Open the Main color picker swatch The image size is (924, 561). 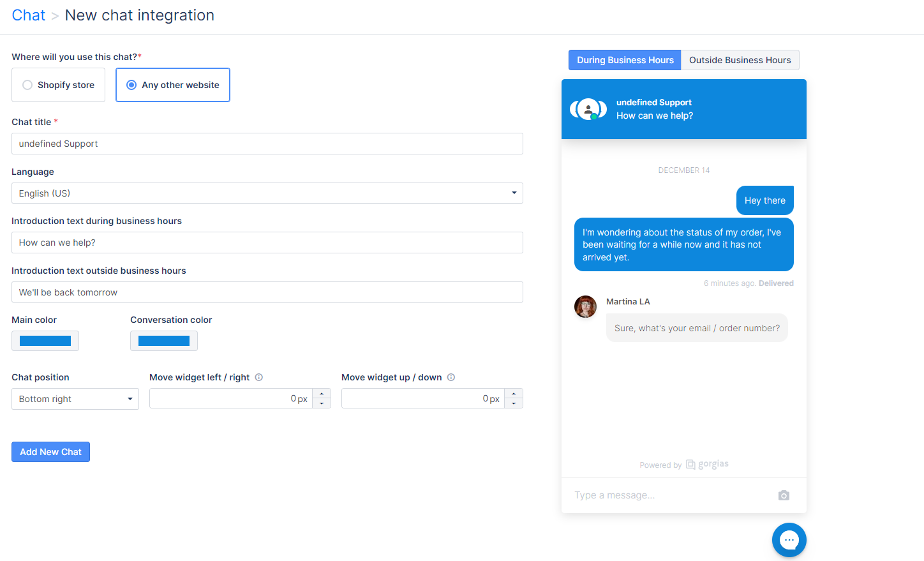tap(45, 341)
